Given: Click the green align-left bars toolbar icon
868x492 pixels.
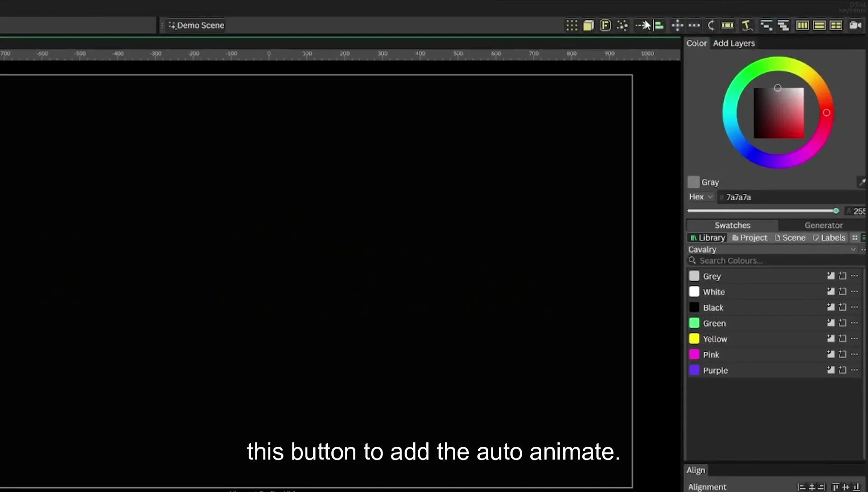Looking at the screenshot, I should (x=659, y=25).
